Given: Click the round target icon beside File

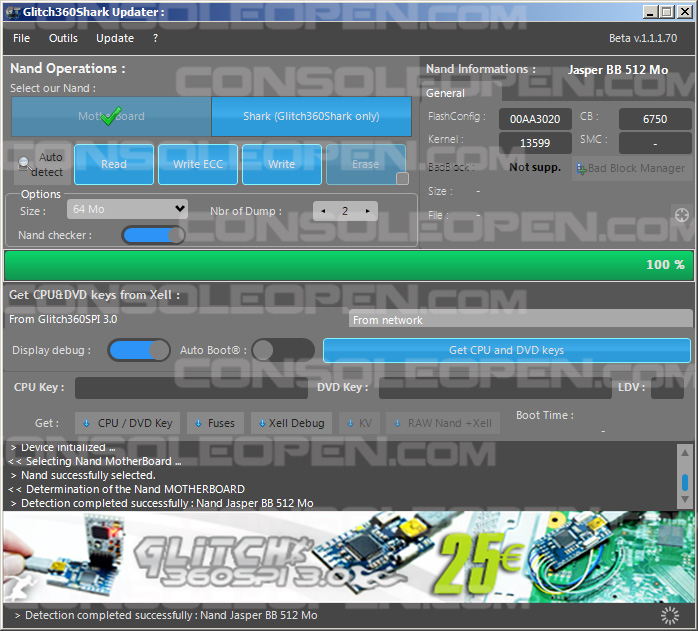Looking at the screenshot, I should [681, 215].
